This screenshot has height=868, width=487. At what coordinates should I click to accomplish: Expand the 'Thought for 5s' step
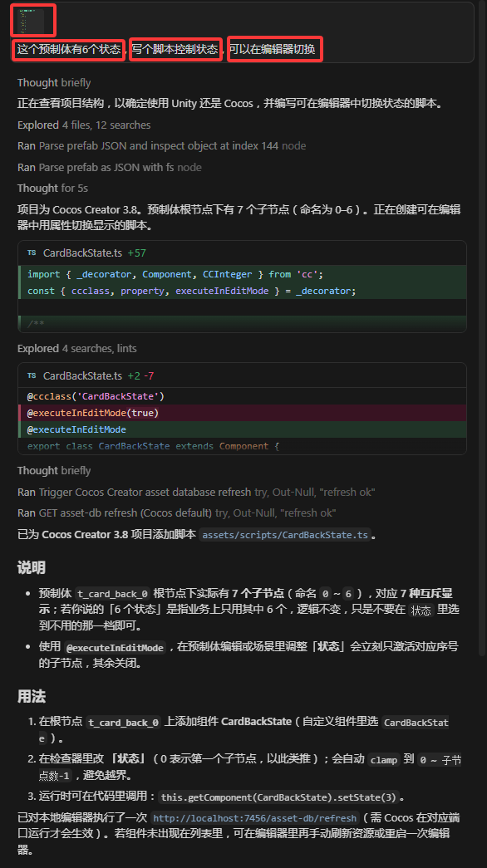[x=52, y=189]
